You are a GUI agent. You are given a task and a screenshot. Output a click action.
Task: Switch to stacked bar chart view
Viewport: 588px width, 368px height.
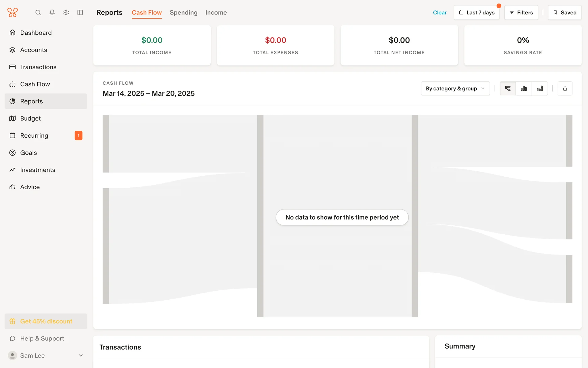(x=540, y=89)
